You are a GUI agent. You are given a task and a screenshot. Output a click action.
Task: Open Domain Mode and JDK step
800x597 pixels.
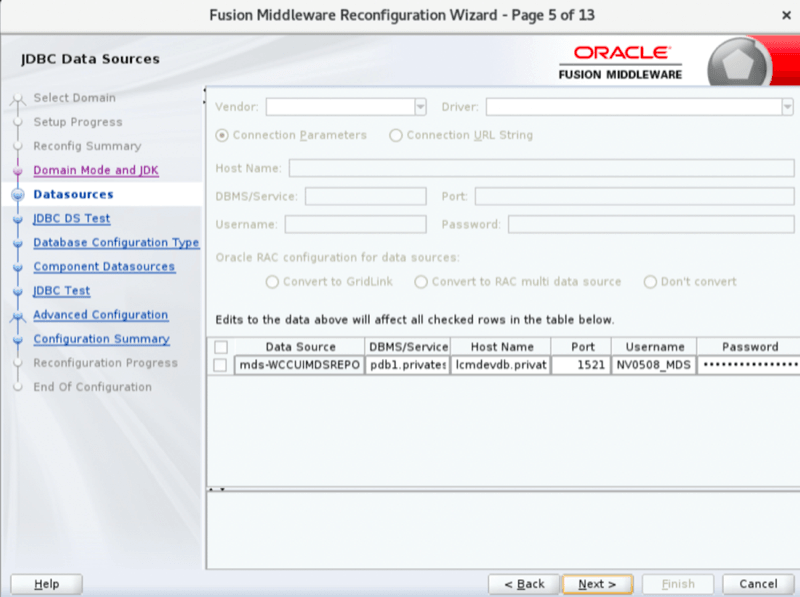[x=96, y=170]
